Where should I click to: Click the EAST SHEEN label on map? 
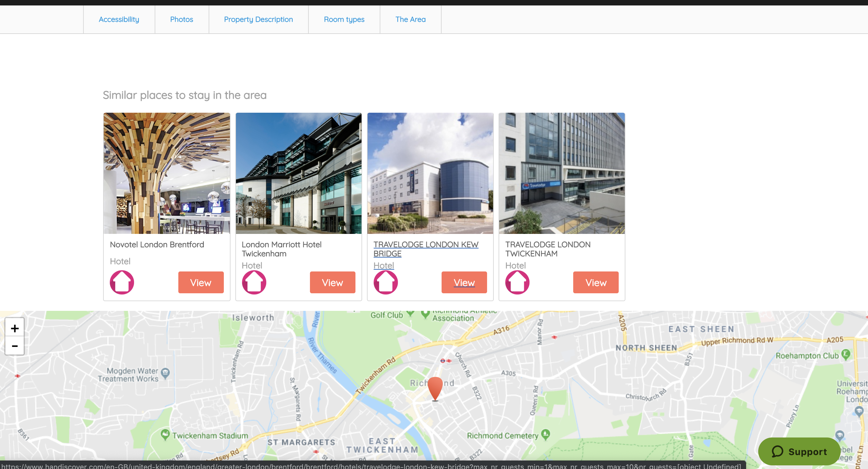click(701, 329)
